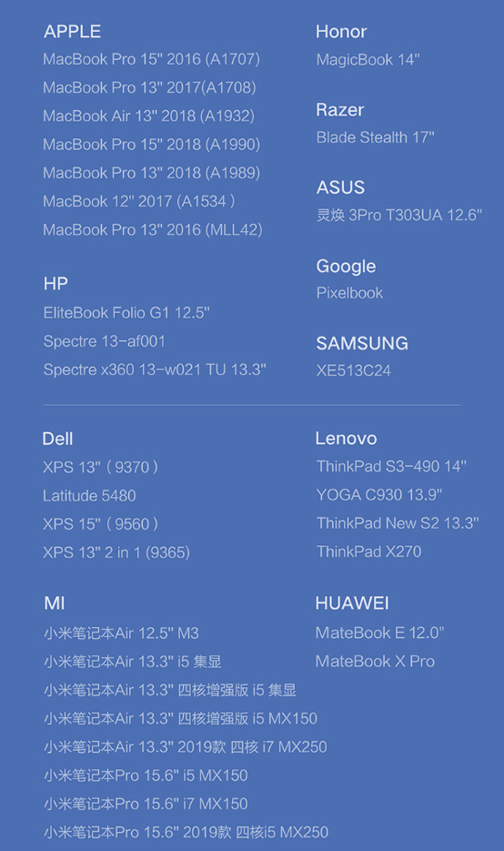
Task: Select the Dell brand heading
Action: tap(57, 439)
